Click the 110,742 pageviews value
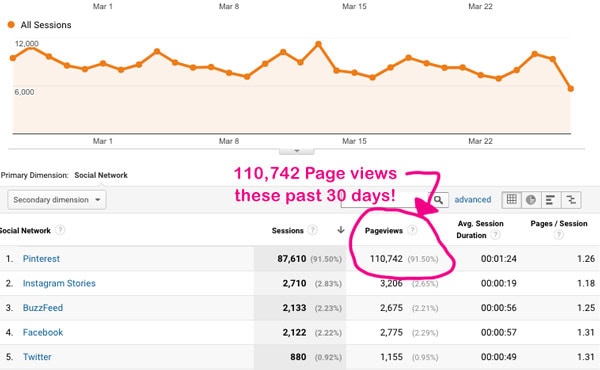 click(x=386, y=259)
